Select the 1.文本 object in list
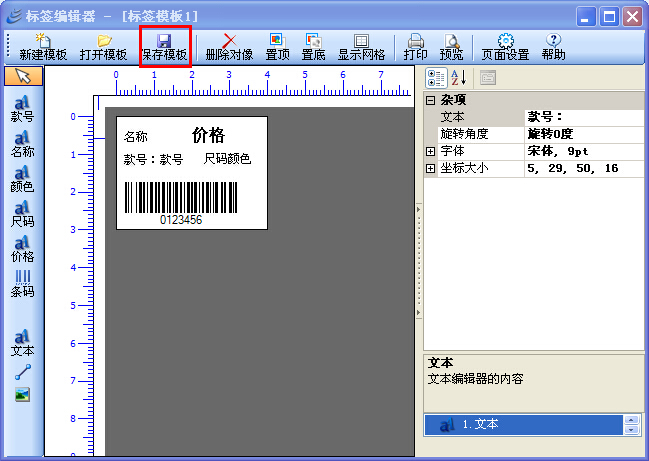649x461 pixels. 524,425
